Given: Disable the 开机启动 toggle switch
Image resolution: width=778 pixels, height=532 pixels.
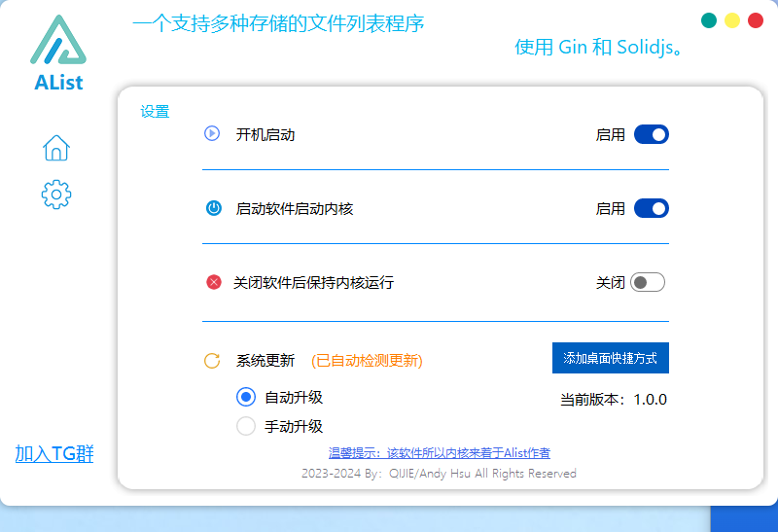Looking at the screenshot, I should click(651, 134).
